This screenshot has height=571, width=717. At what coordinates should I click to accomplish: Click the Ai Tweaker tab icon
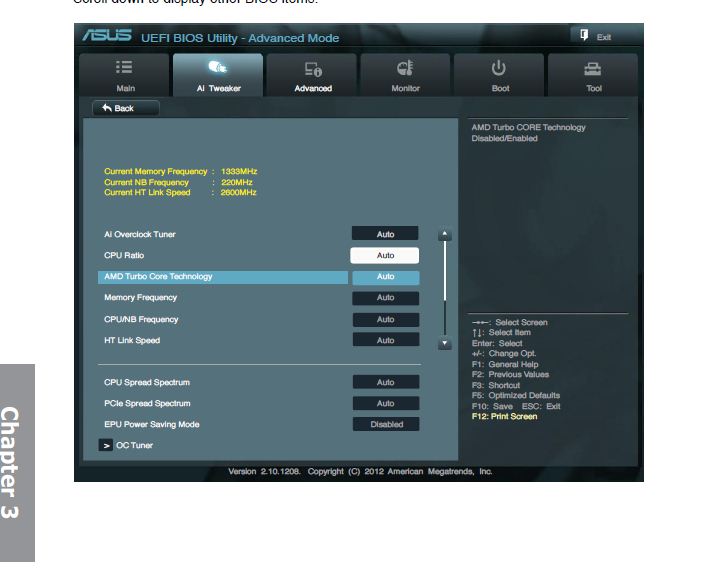point(218,68)
